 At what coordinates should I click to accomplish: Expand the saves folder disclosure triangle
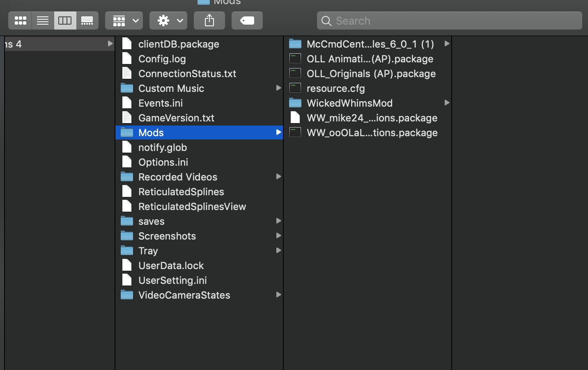pyautogui.click(x=279, y=221)
